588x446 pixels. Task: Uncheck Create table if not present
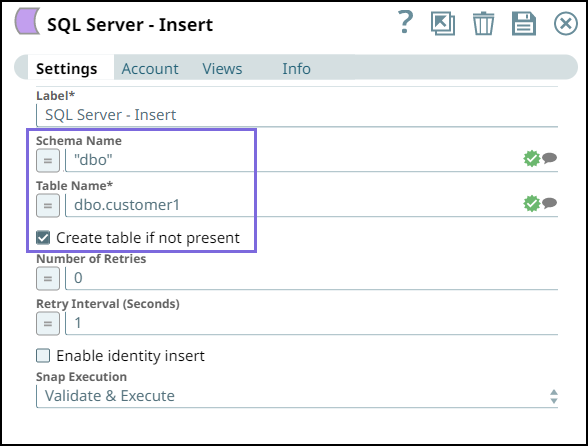point(43,238)
